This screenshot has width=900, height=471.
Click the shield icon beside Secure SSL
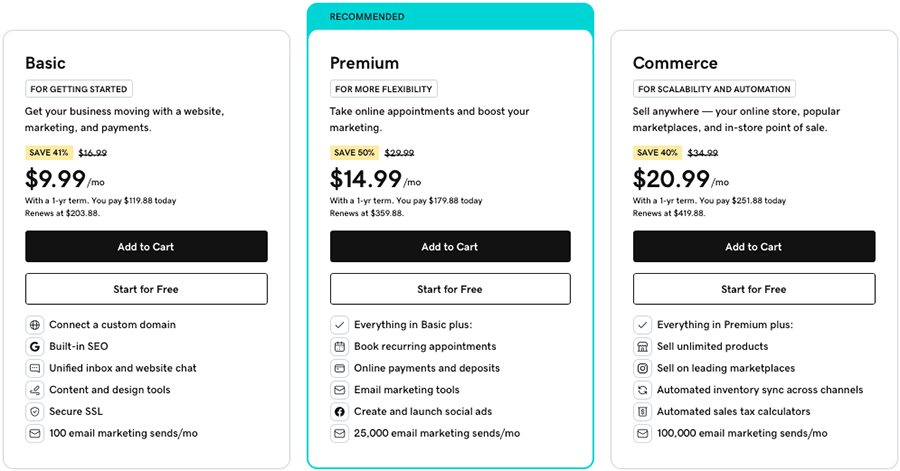34,412
